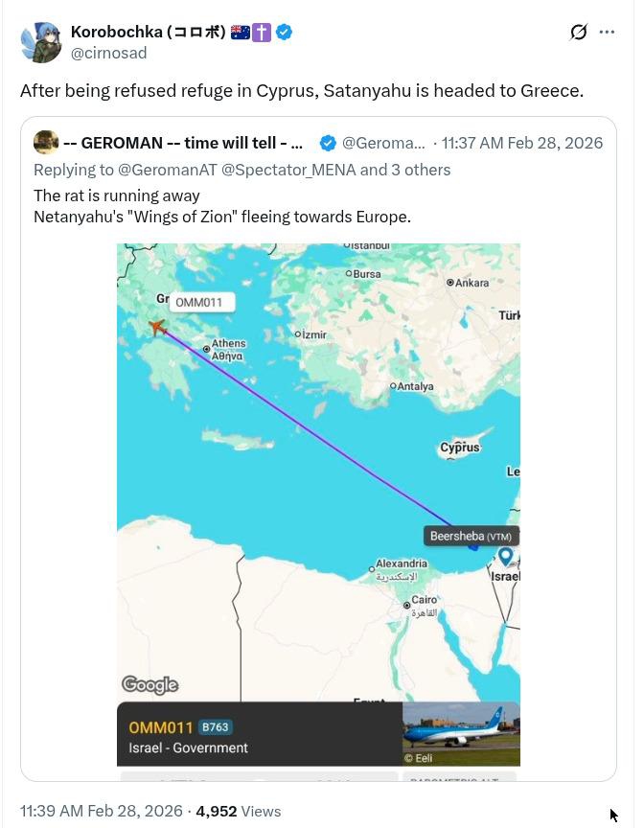Click GEROMAN's small profile avatar

click(46, 143)
